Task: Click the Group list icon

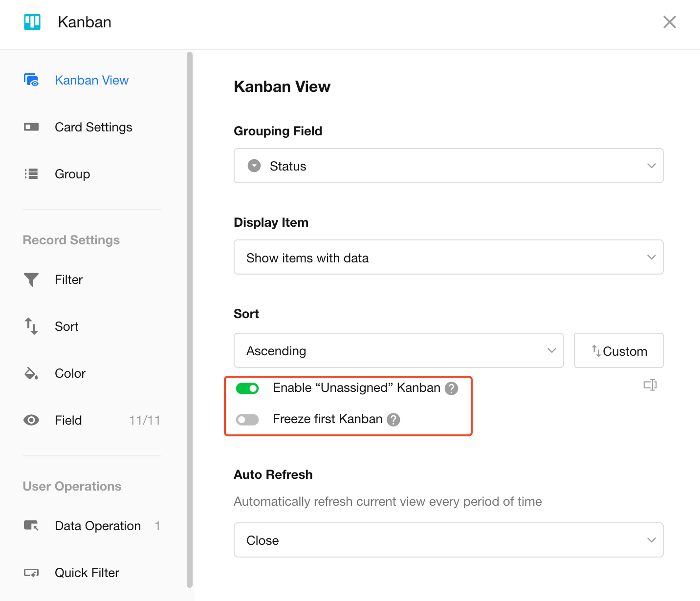Action: click(x=31, y=174)
